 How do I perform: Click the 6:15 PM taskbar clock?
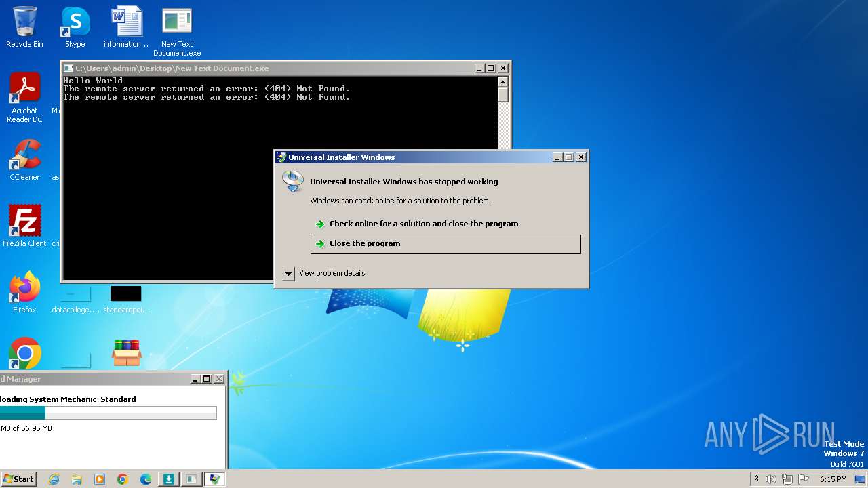tap(833, 479)
